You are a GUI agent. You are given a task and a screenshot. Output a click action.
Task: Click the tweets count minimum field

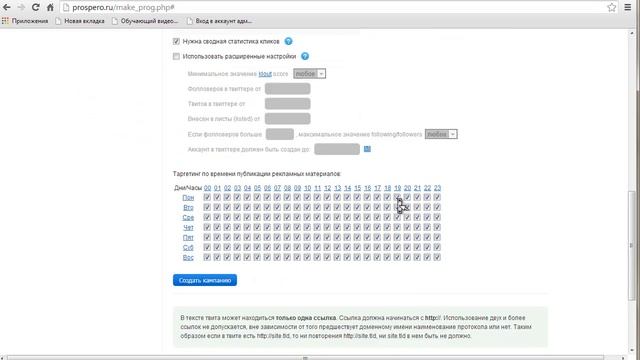[x=287, y=104]
